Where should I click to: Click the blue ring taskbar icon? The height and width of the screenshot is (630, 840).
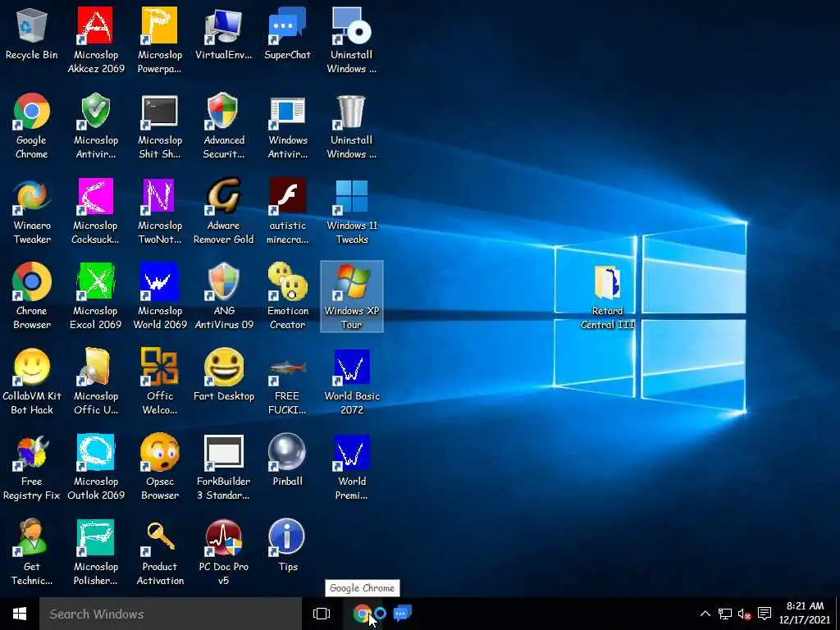pos(380,614)
